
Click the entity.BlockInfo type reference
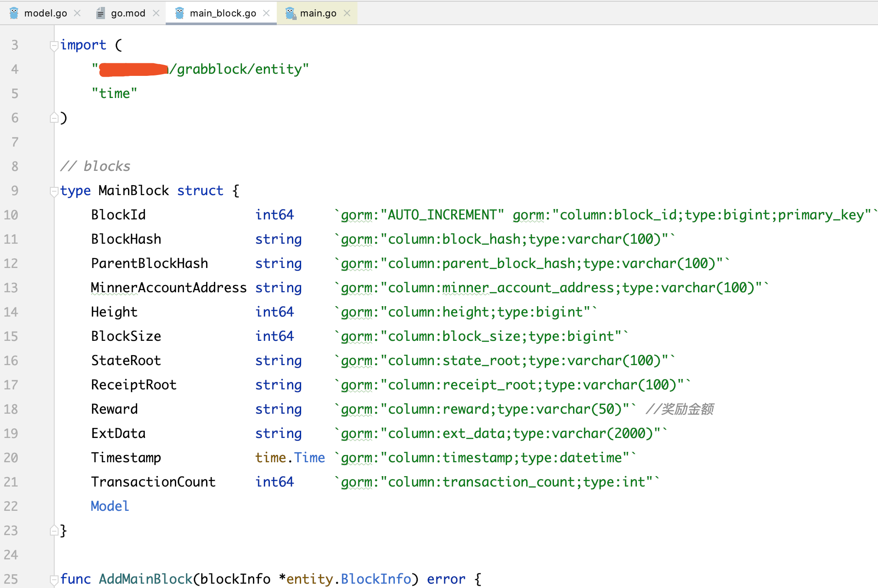tap(349, 579)
